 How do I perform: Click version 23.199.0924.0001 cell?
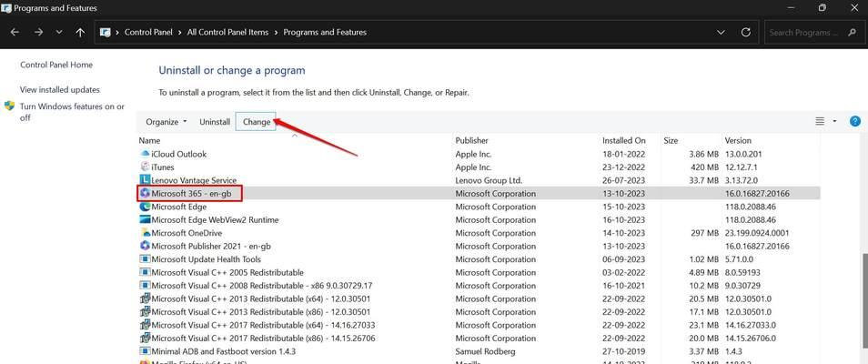pyautogui.click(x=757, y=233)
